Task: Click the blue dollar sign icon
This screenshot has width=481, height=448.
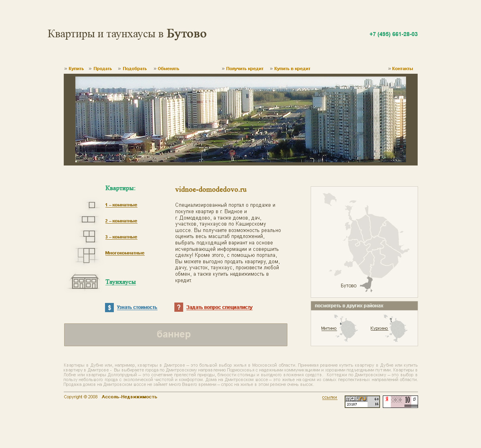Action: 109,307
